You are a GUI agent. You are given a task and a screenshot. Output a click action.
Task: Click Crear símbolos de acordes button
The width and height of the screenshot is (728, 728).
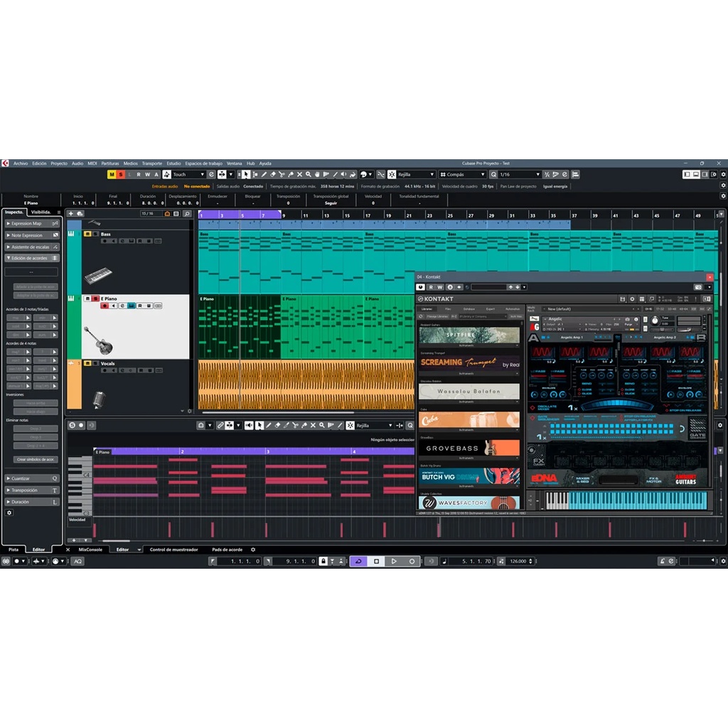[x=36, y=459]
